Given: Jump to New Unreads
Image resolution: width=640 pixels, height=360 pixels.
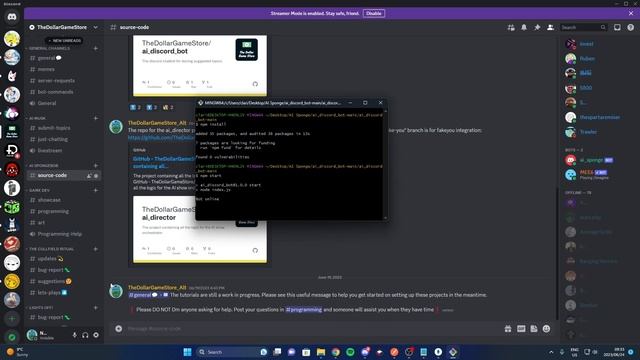Looking at the screenshot, I should tap(64, 40).
